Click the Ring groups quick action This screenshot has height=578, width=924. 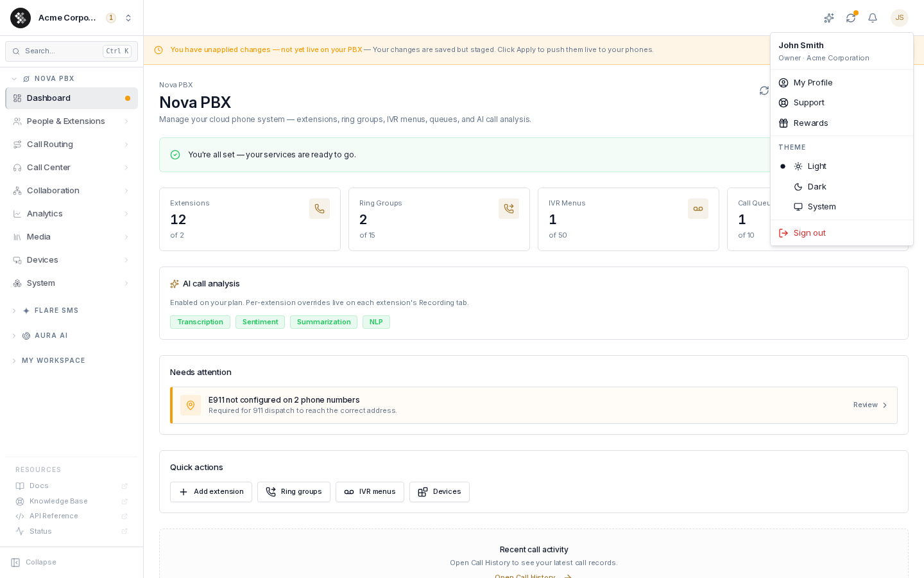tap(294, 492)
